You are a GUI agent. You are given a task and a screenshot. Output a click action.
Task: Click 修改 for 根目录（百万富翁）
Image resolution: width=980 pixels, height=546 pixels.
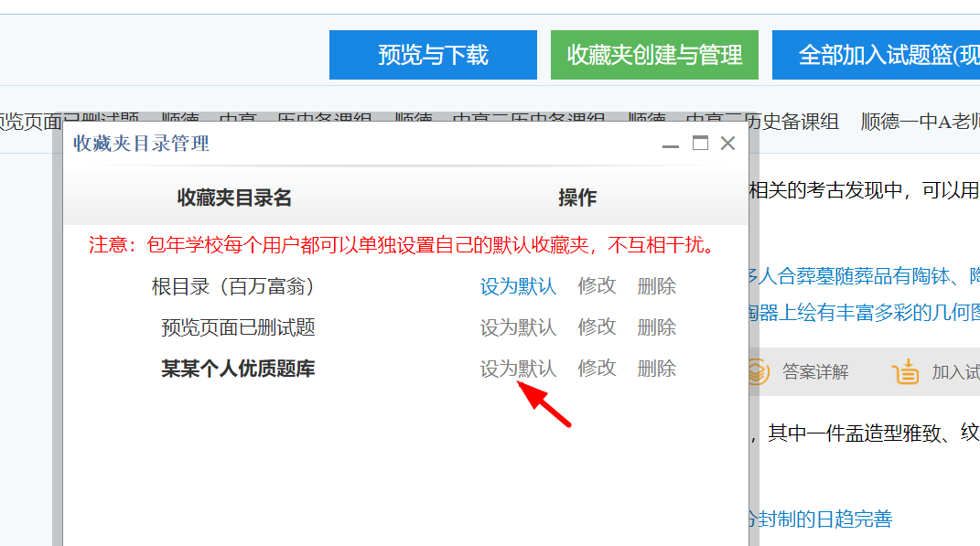point(597,286)
